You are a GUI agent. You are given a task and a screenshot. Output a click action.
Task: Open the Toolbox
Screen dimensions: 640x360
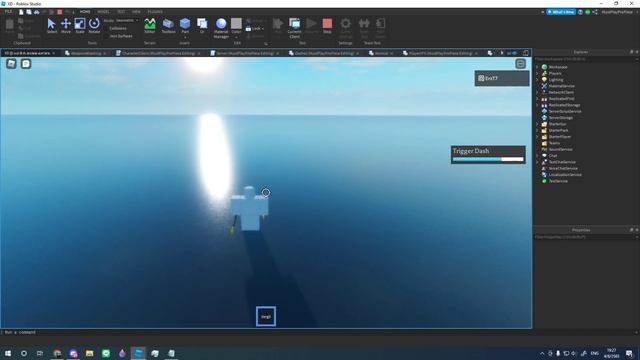coord(168,25)
